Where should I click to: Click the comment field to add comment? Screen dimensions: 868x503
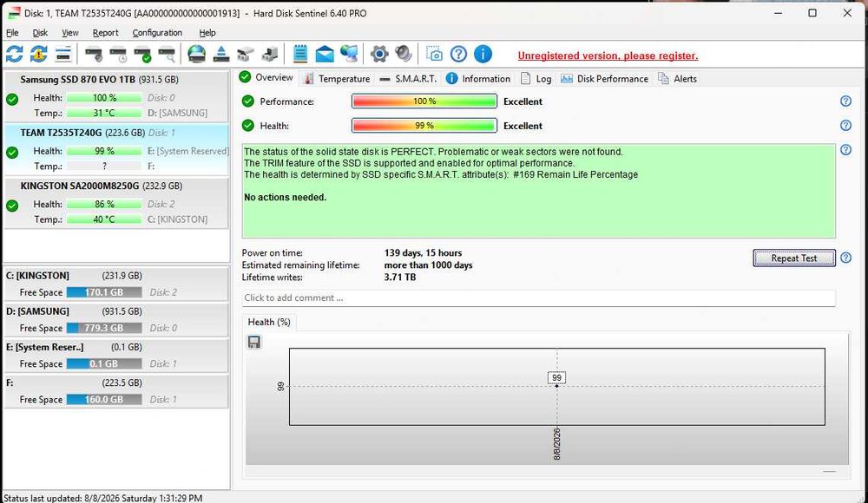(538, 297)
